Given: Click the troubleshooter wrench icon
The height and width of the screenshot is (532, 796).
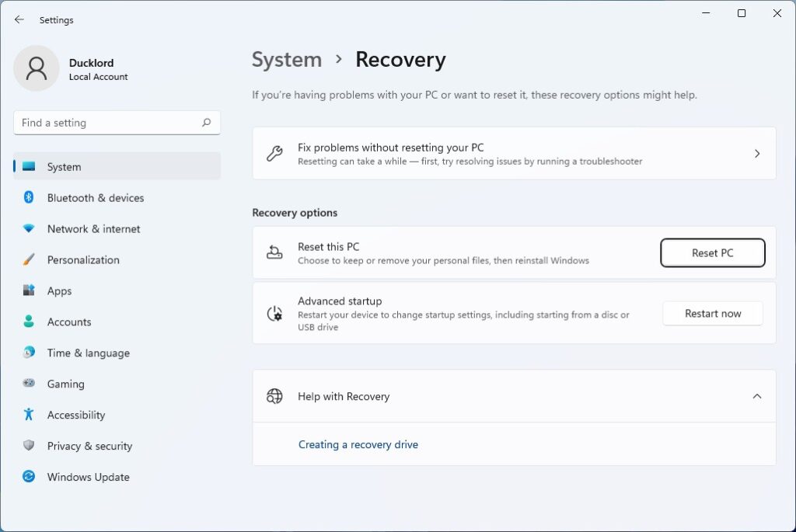Looking at the screenshot, I should (274, 153).
